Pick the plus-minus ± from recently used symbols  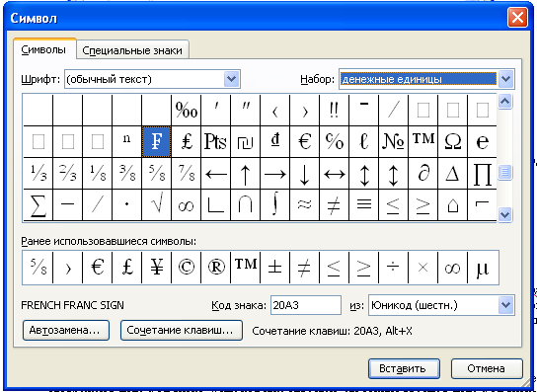click(274, 268)
